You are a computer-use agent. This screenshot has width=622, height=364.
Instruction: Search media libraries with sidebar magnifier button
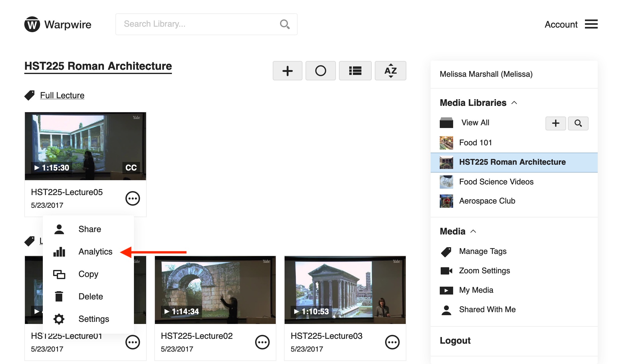(x=578, y=123)
